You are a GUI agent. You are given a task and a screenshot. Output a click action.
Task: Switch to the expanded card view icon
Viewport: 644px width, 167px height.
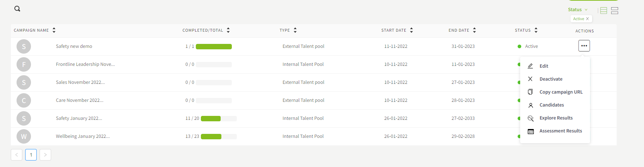(615, 11)
